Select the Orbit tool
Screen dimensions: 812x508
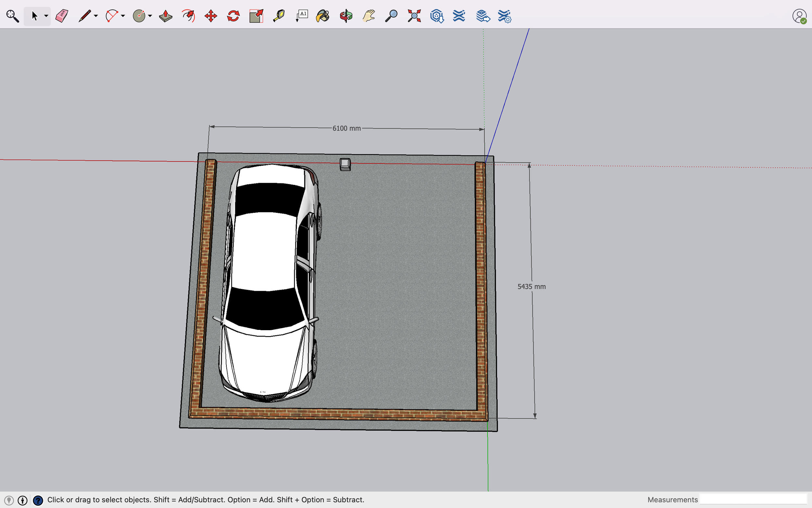click(346, 16)
